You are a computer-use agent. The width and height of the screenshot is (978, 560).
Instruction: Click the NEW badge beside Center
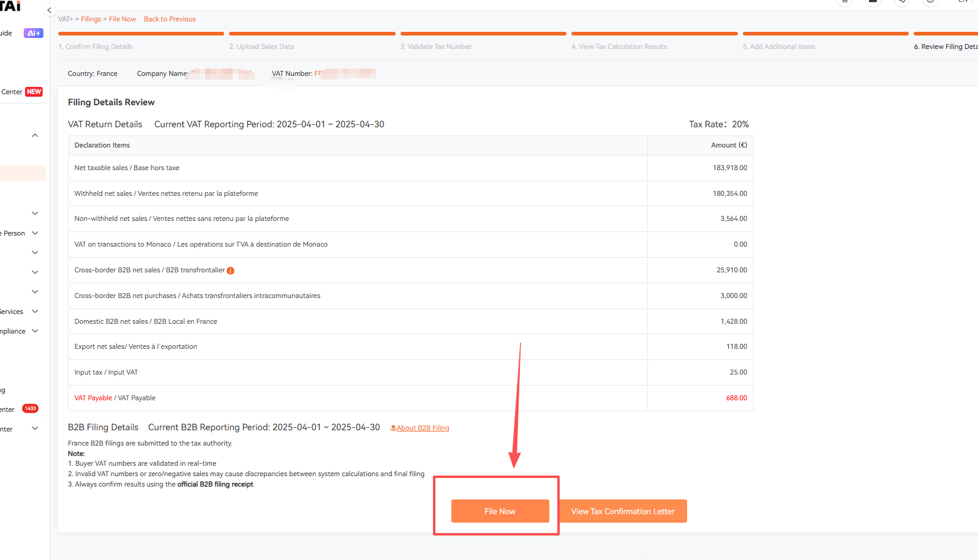click(x=34, y=92)
